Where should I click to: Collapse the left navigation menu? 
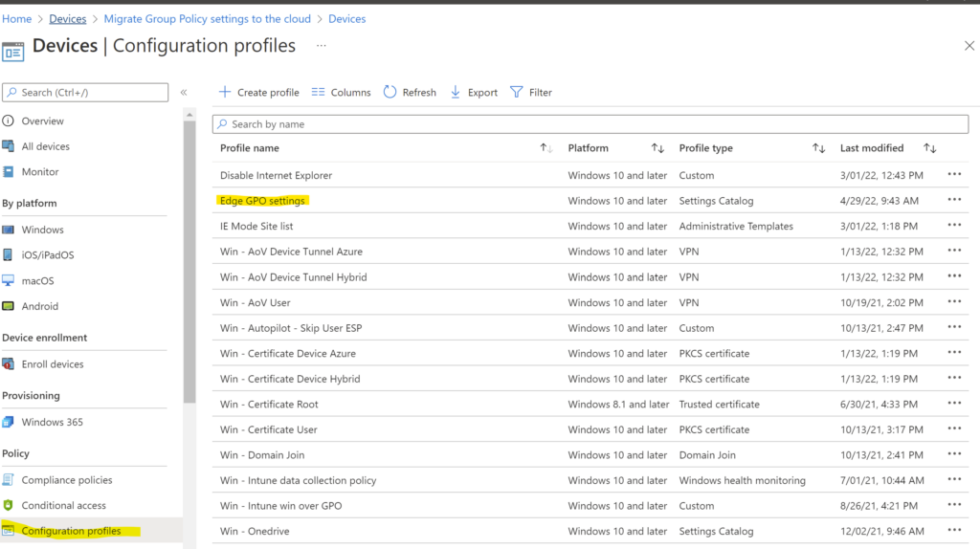point(184,93)
